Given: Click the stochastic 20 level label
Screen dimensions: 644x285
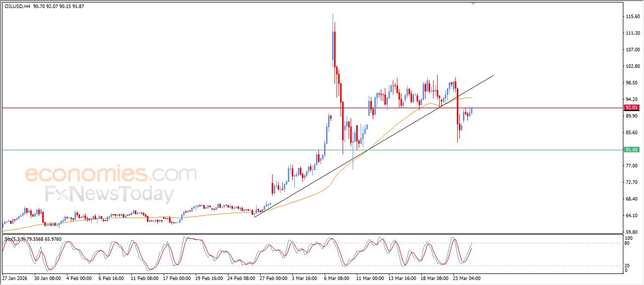Looking at the screenshot, I should [627, 265].
